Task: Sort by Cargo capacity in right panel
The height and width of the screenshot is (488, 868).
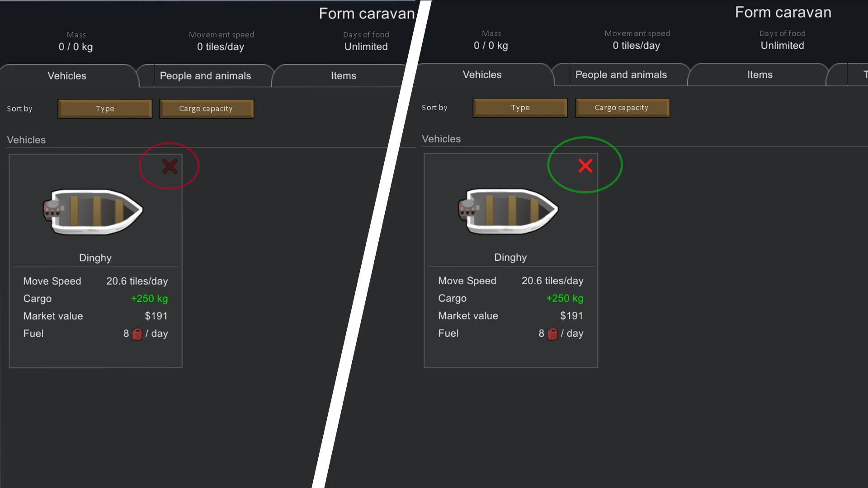Action: coord(622,108)
